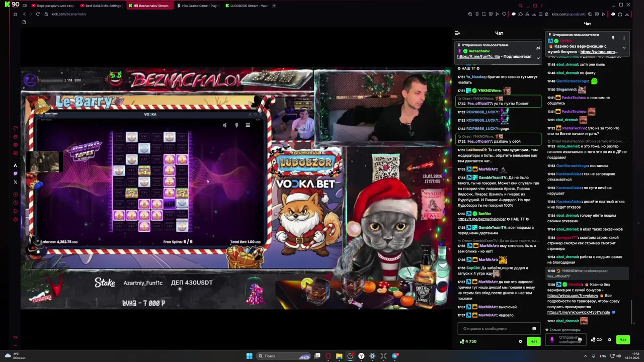Click username SupChi in chat
The width and height of the screenshot is (644, 362).
pos(473,268)
